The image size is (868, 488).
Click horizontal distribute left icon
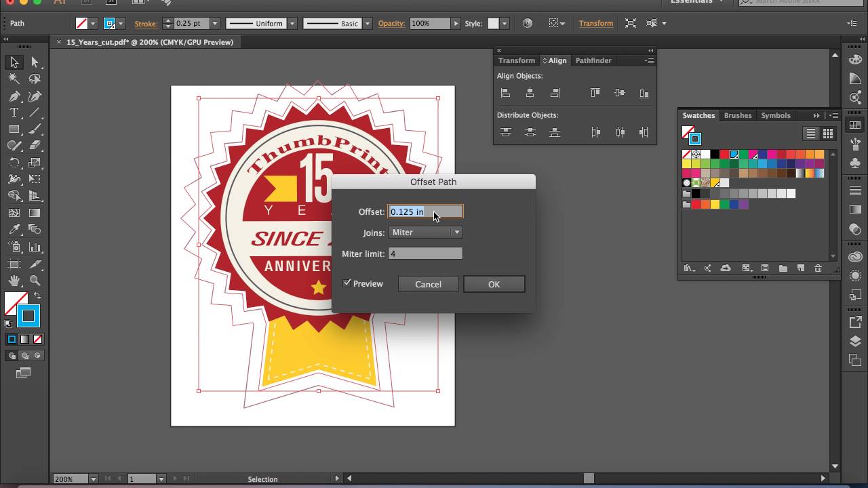tap(595, 132)
